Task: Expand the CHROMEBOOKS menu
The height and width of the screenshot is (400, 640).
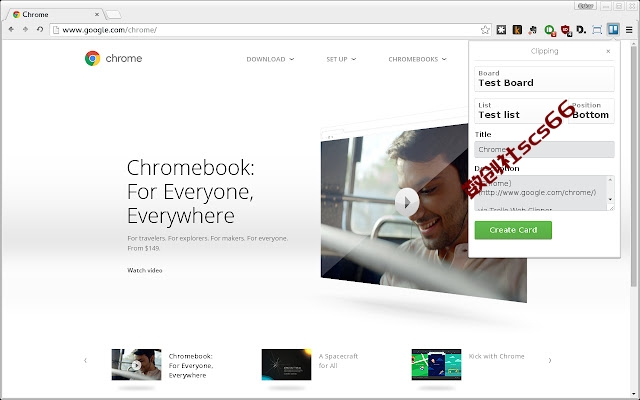Action: coord(417,59)
